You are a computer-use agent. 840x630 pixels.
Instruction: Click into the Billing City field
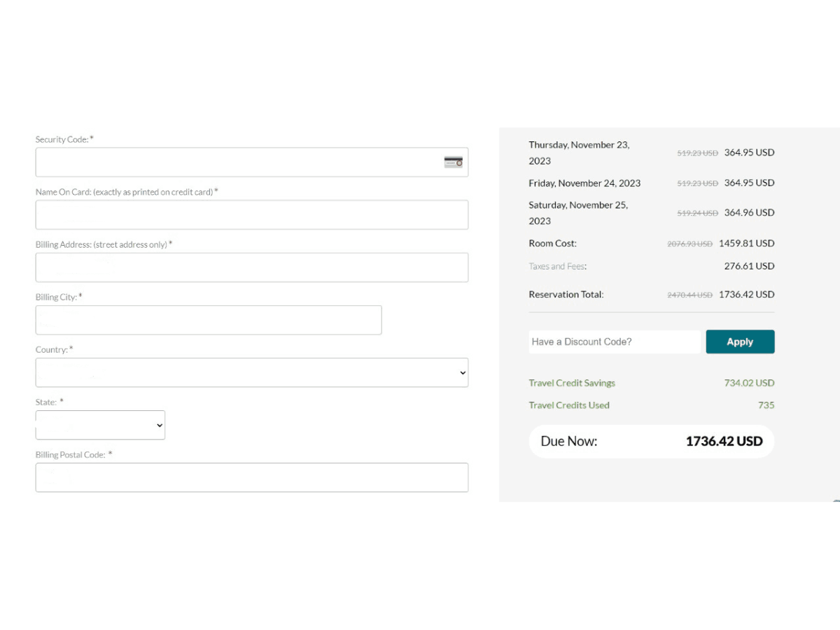(209, 320)
